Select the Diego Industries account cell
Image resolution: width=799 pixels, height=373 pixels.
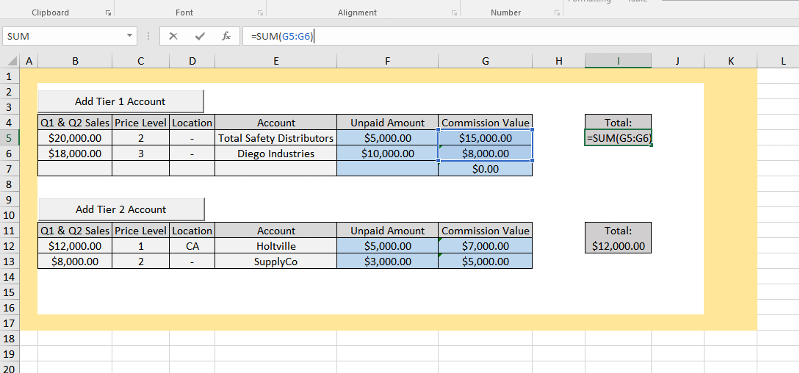coord(276,153)
